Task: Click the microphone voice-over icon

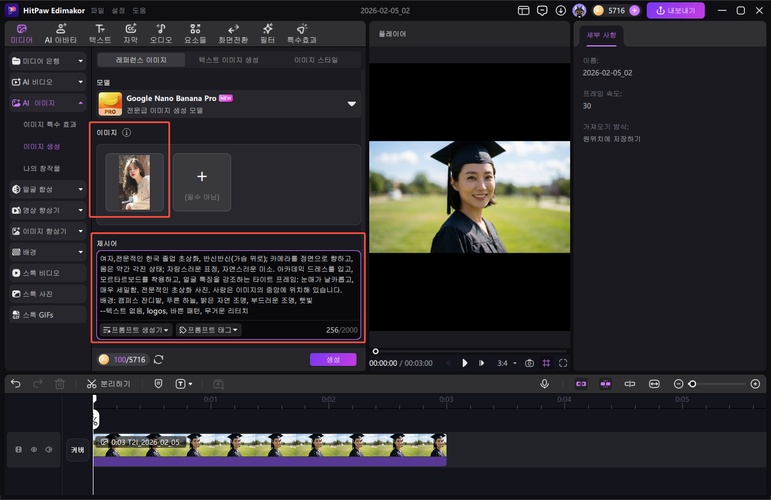Action: pos(545,383)
